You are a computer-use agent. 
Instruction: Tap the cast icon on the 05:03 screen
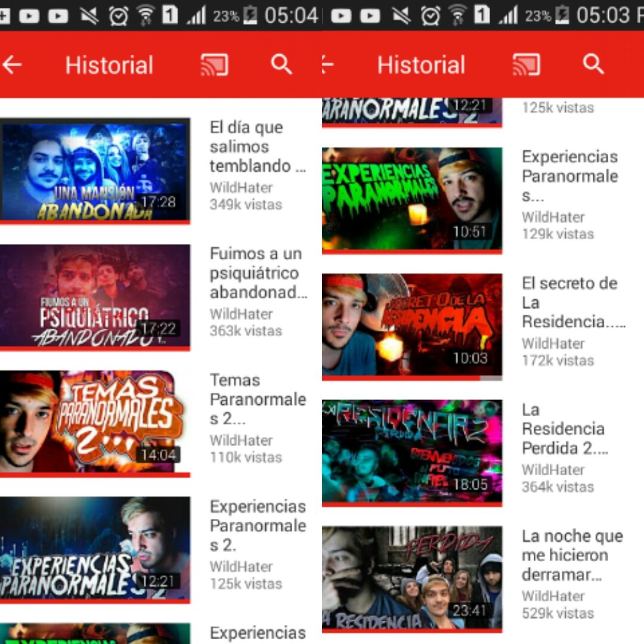pos(526,65)
